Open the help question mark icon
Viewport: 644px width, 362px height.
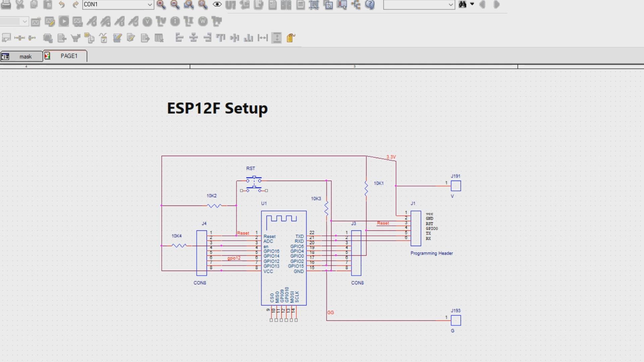point(370,4)
